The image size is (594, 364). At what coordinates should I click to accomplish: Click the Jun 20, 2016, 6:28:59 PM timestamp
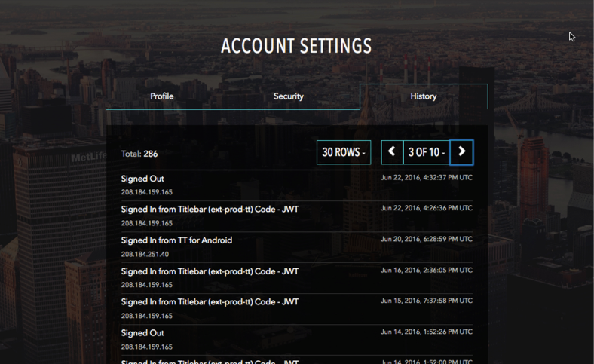[427, 239]
